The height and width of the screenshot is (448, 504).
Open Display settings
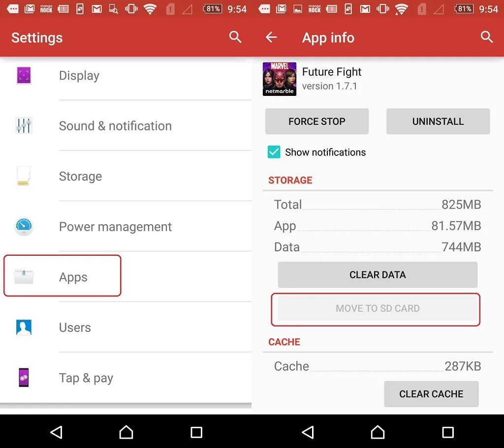pyautogui.click(x=126, y=75)
